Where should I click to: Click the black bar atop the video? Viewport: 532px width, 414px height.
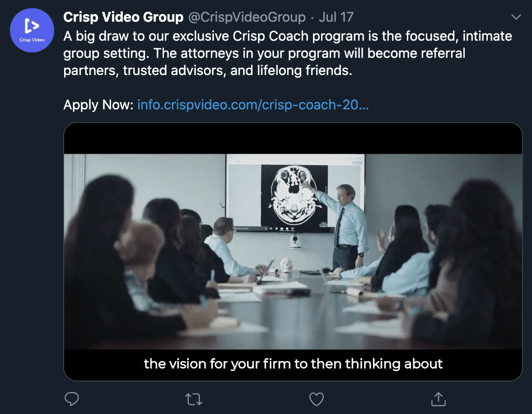pos(293,138)
